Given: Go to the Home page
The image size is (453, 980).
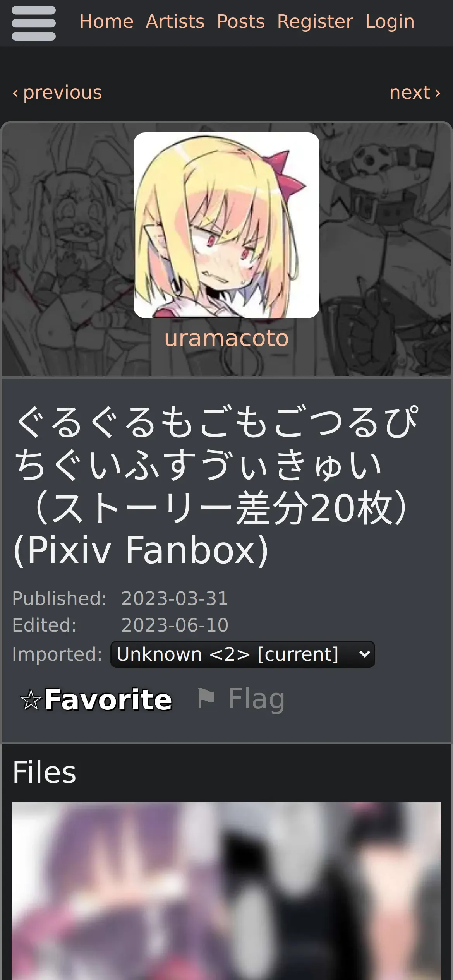Looking at the screenshot, I should pos(106,22).
